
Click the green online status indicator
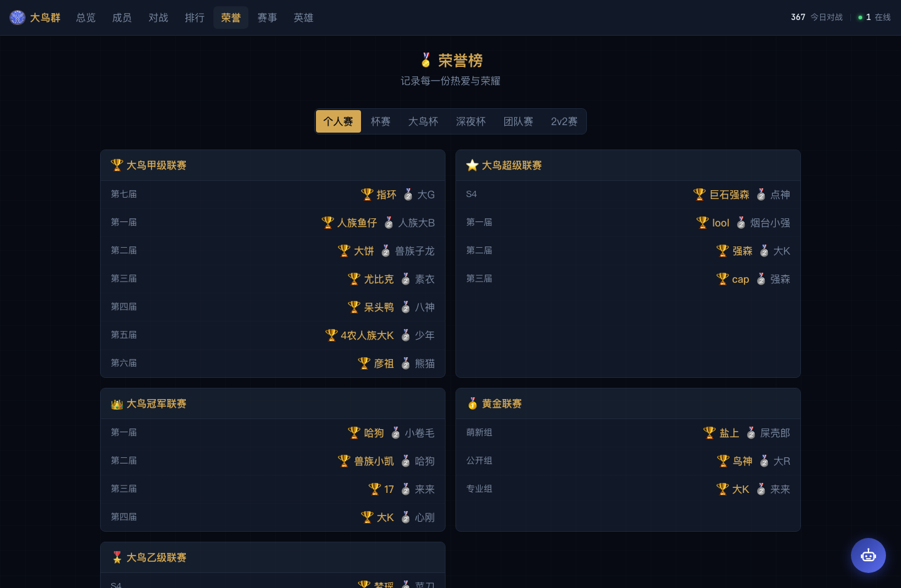pyautogui.click(x=860, y=18)
